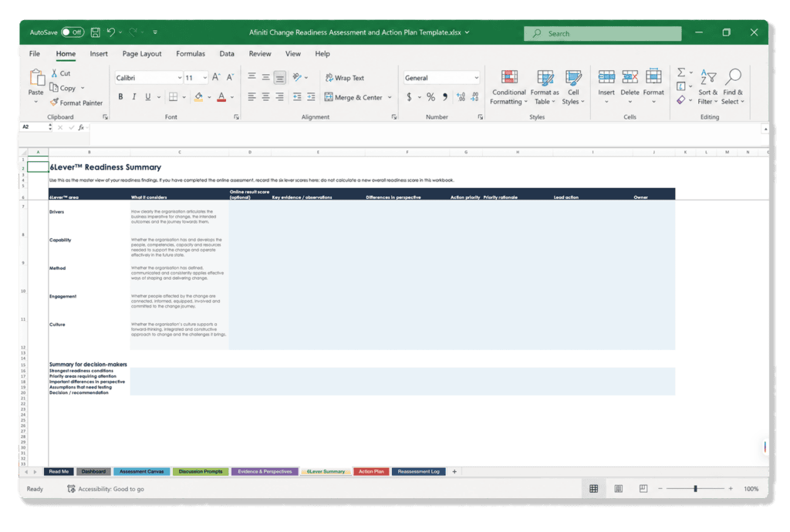790x532 pixels.
Task: Open the Help tab
Action: pos(322,53)
